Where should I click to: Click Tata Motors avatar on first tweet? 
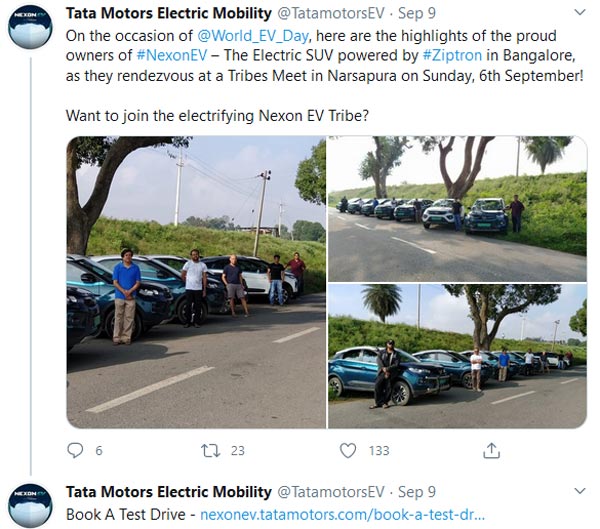[x=30, y=27]
